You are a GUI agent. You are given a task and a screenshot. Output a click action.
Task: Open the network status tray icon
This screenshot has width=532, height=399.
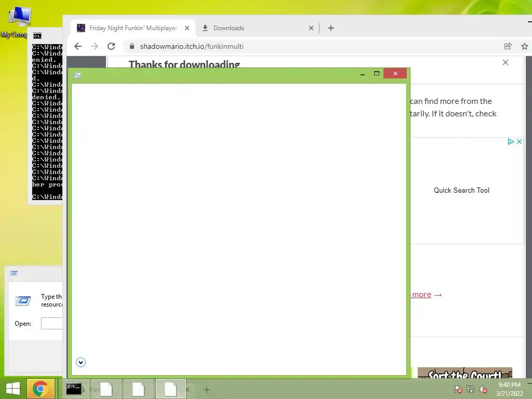(x=471, y=389)
